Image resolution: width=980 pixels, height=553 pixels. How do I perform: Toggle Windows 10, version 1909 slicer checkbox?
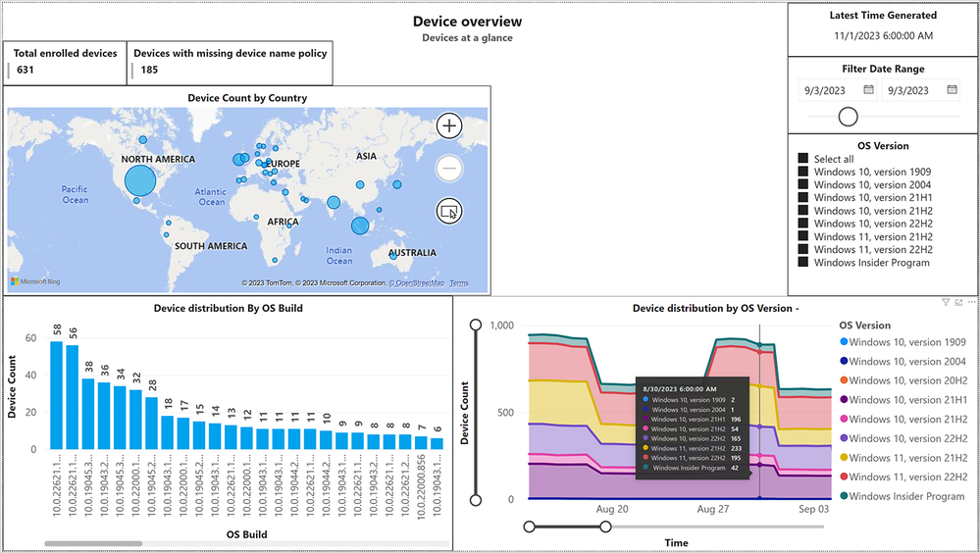803,172
